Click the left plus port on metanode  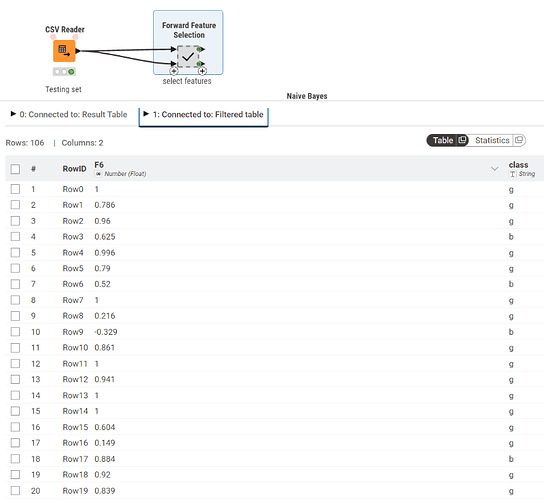coord(174,71)
